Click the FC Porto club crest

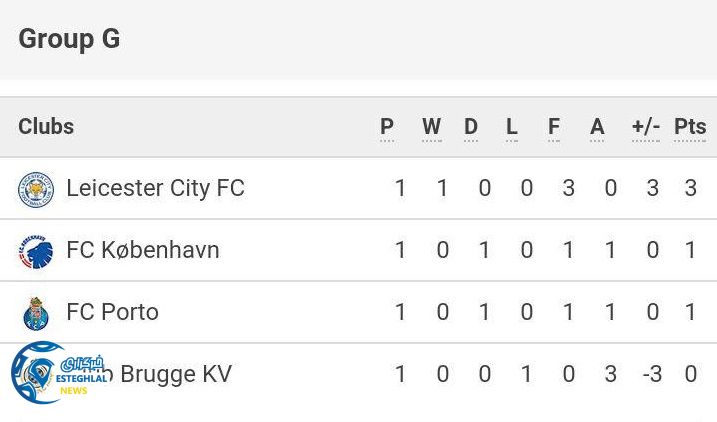pos(36,313)
